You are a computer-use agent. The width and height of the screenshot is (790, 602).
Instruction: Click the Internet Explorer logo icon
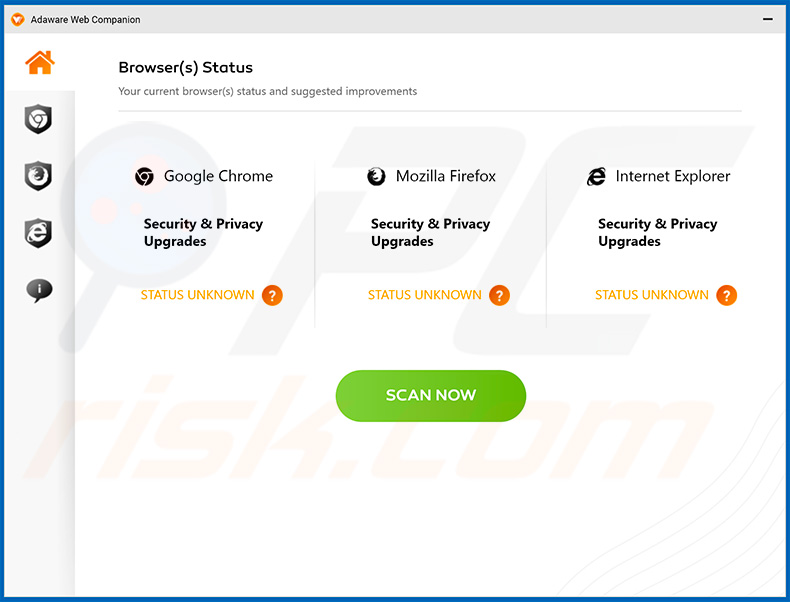[597, 176]
